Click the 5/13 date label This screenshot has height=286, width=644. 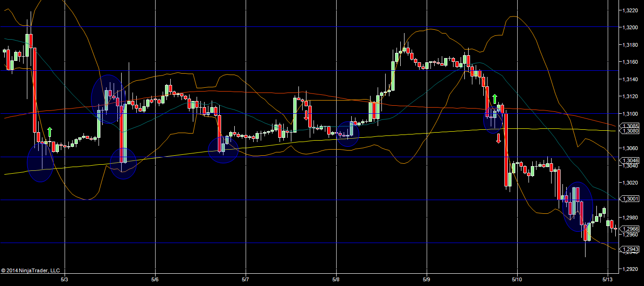click(x=608, y=280)
